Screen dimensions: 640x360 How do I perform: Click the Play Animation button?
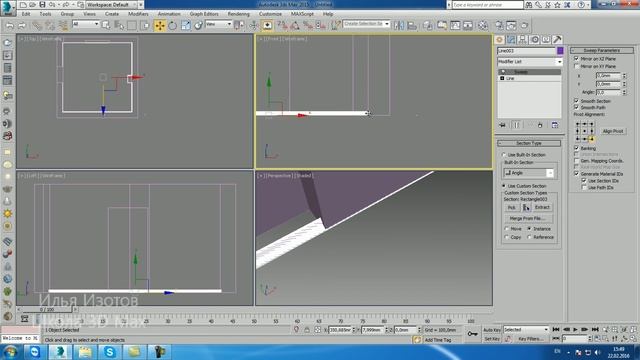(x=576, y=329)
